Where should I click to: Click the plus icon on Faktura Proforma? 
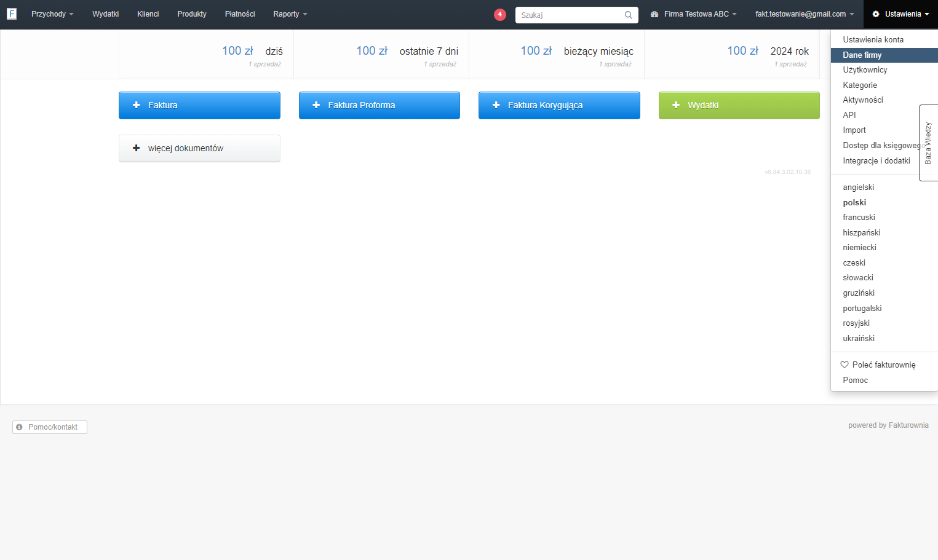[316, 105]
